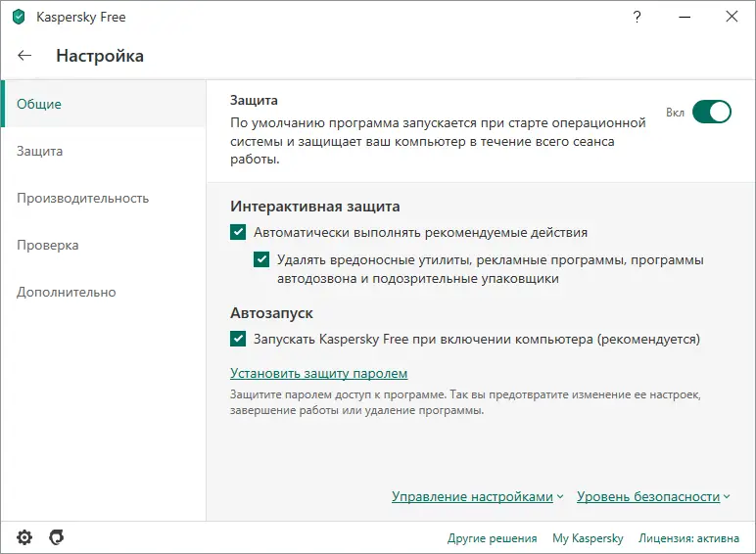Uncheck Автоматически выполнять рекомендуемые действия
The image size is (756, 554).
coord(238,233)
